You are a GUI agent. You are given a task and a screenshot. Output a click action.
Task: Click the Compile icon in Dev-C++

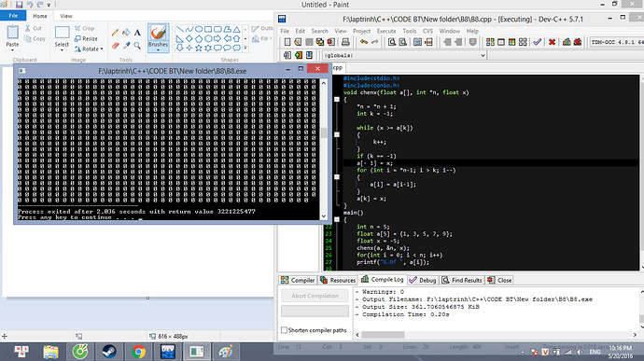490,42
